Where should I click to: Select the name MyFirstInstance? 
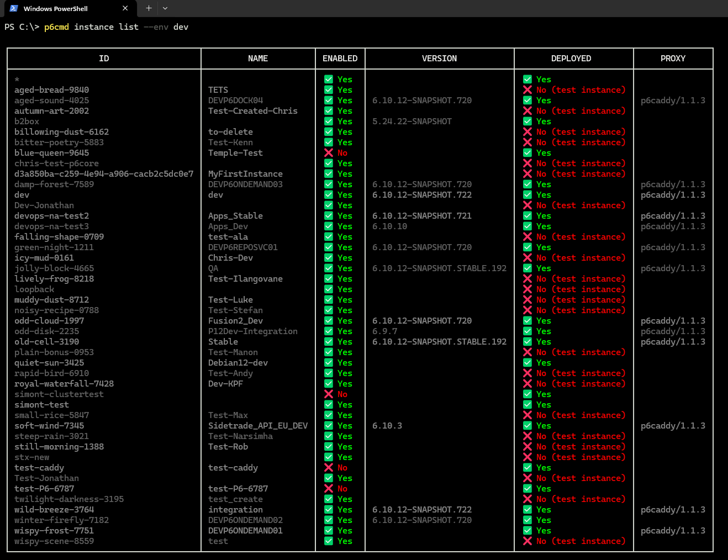(x=245, y=174)
